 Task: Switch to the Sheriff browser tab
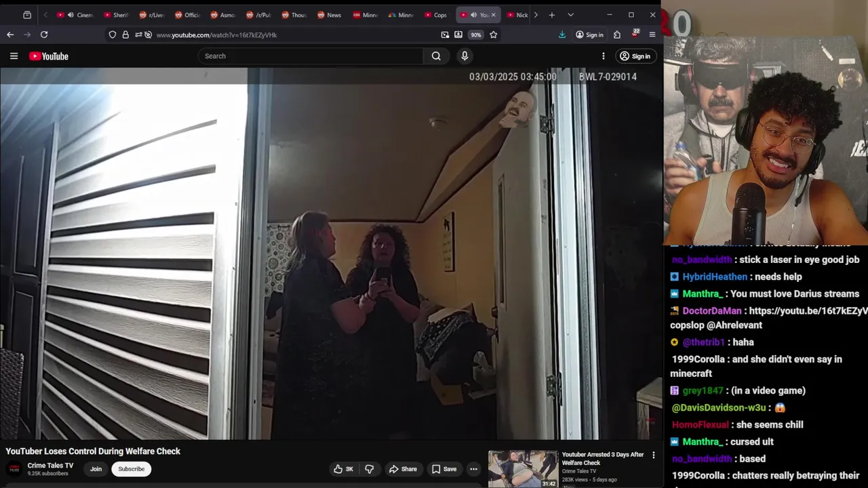[x=115, y=15]
